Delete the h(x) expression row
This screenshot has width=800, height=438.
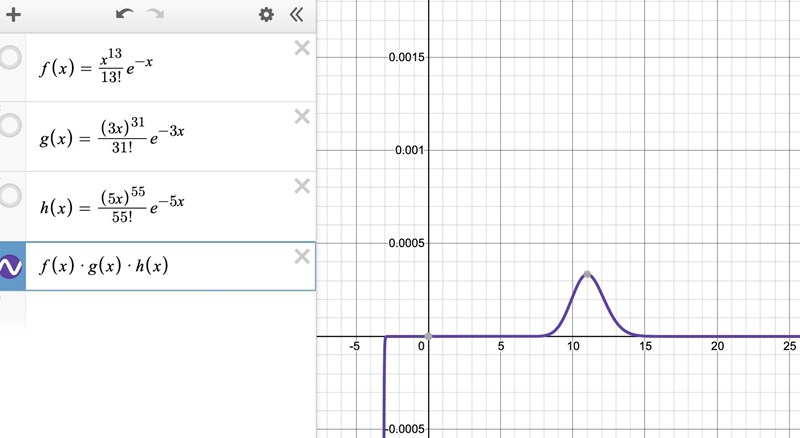pyautogui.click(x=302, y=186)
